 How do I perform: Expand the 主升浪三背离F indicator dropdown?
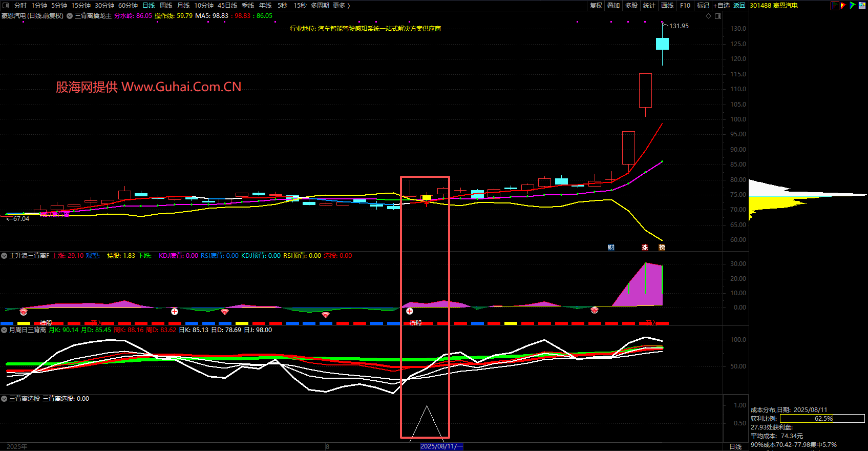coord(4,256)
